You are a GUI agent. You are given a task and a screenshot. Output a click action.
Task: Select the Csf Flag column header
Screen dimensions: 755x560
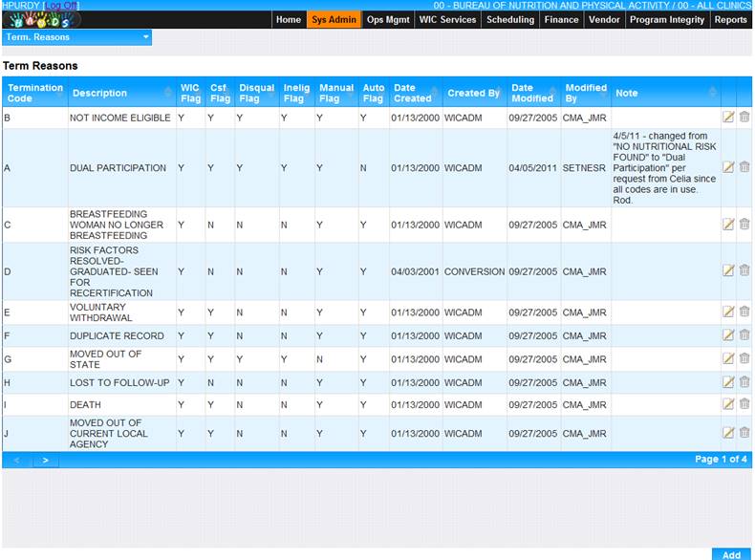(220, 93)
